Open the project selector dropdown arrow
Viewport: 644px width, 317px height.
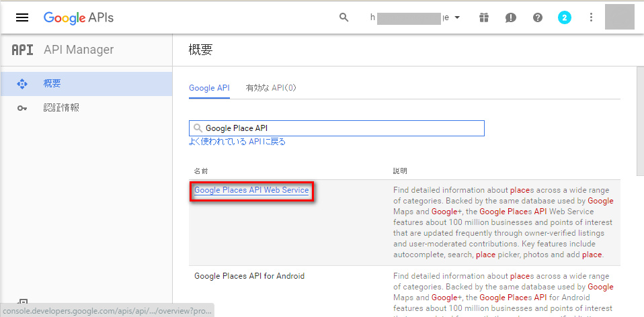(x=457, y=17)
